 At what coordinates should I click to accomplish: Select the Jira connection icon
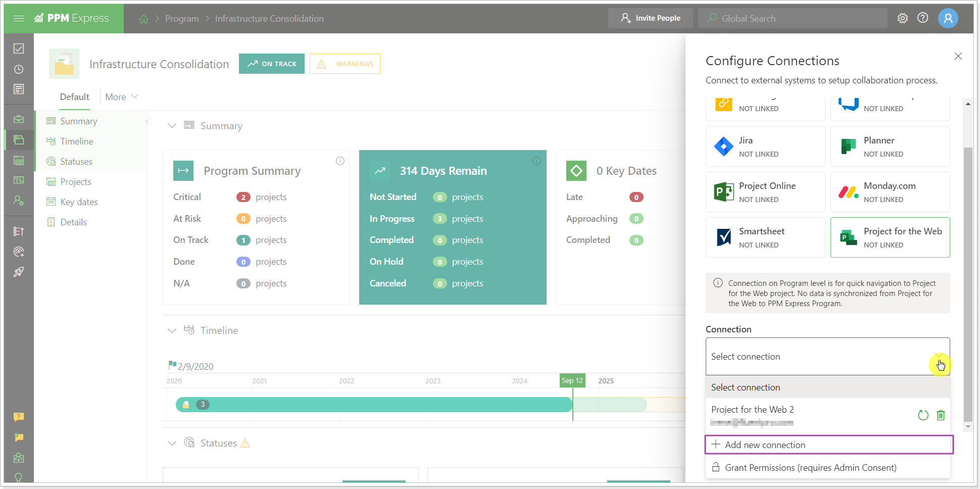(x=723, y=146)
